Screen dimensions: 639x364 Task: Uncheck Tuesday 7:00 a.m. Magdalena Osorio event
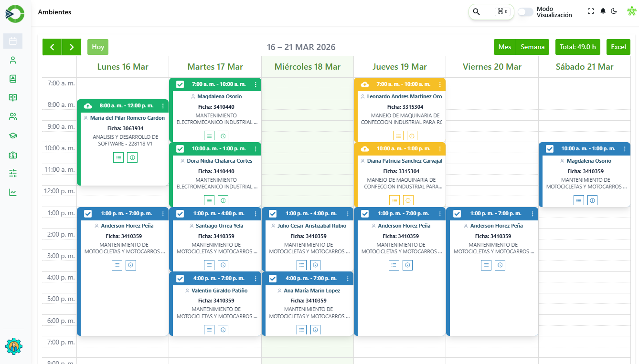[180, 84]
